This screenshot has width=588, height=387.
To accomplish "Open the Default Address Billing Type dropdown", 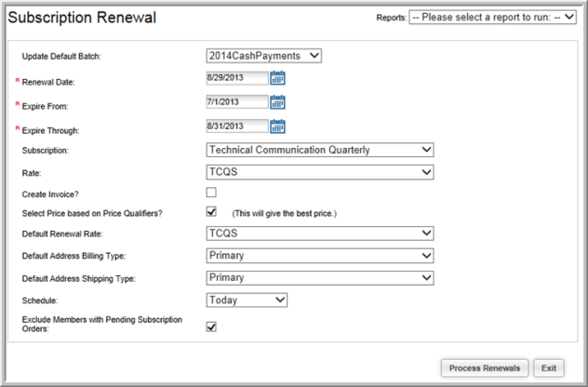I will point(320,256).
